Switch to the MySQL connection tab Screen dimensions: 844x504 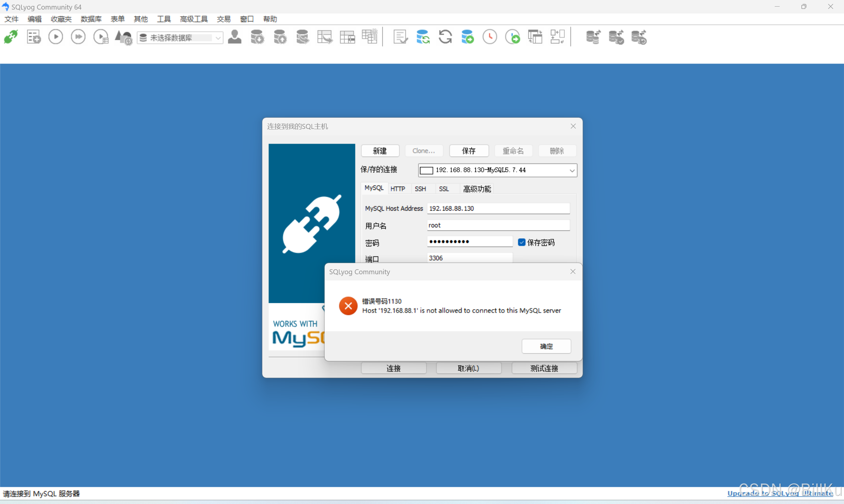point(374,188)
